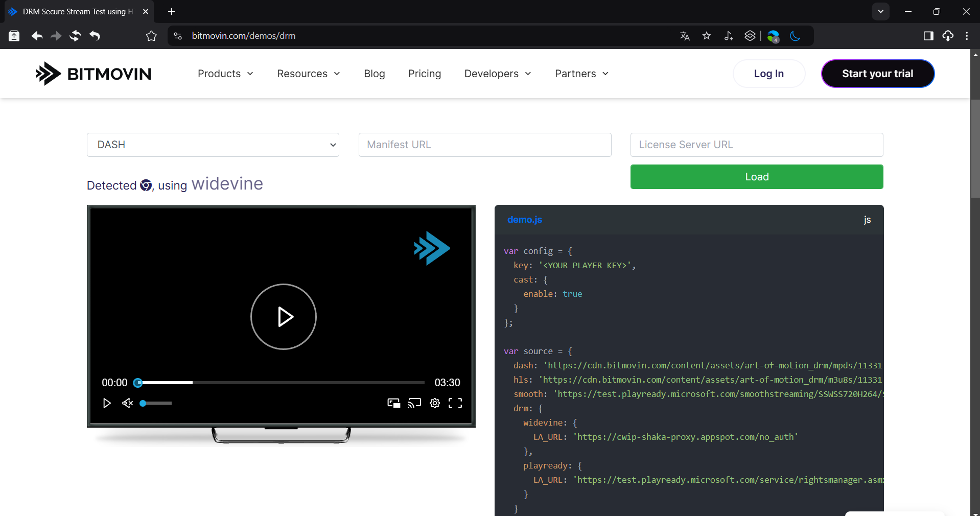Unmute the video player audio
The width and height of the screenshot is (980, 516).
127,404
